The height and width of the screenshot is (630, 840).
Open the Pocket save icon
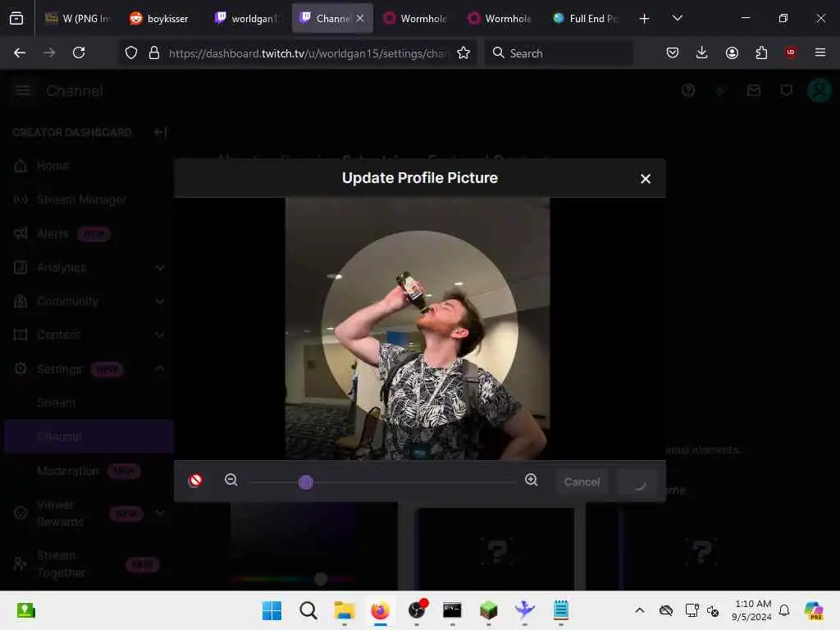(673, 52)
